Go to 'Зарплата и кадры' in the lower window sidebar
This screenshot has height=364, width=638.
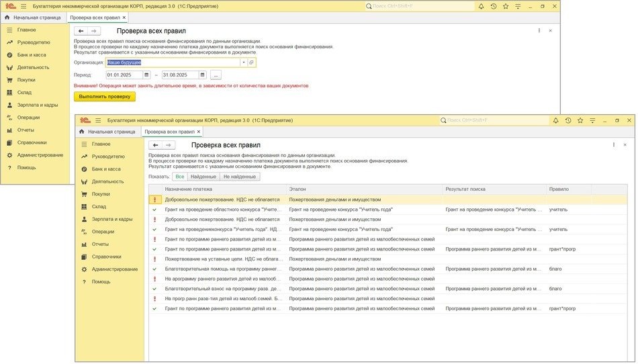click(x=113, y=219)
